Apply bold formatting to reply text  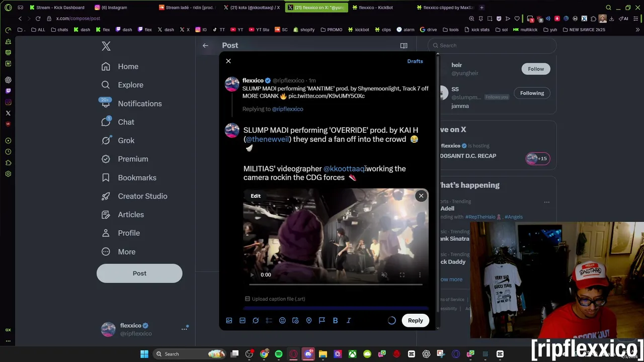point(335,320)
